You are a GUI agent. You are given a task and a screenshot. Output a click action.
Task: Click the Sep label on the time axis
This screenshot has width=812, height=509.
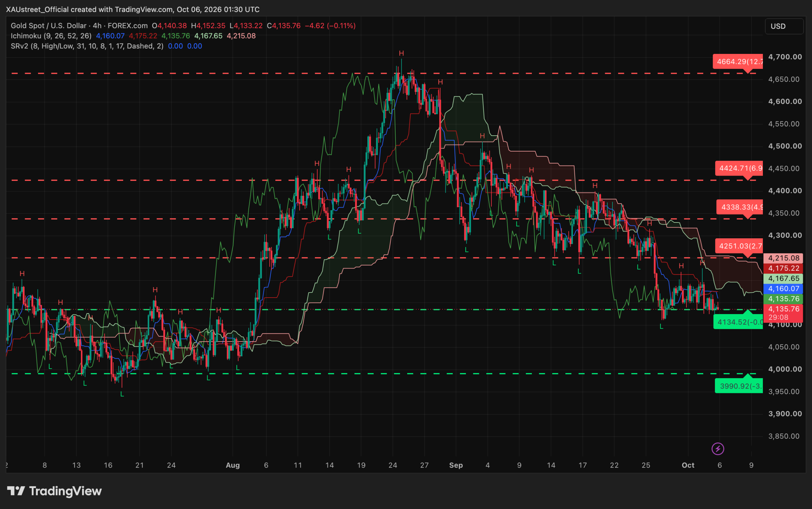pyautogui.click(x=456, y=465)
